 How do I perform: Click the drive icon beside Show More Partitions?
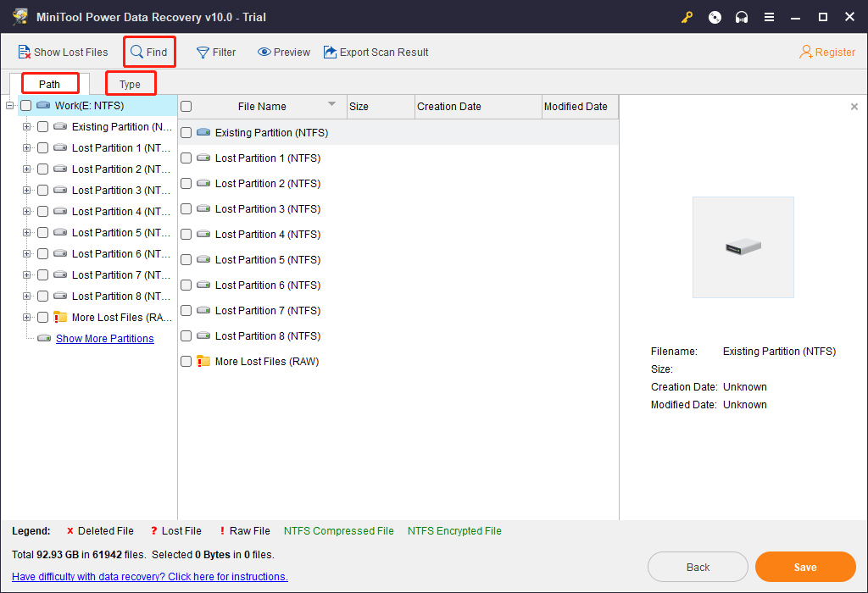click(x=44, y=338)
